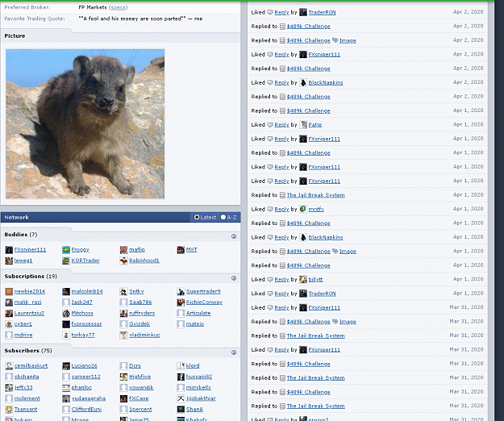
Task: Open cemibaskurt's subscriber profile link
Action: coord(31,365)
